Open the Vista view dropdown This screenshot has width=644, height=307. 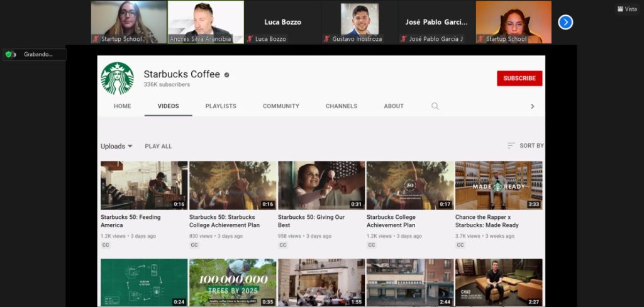(627, 9)
